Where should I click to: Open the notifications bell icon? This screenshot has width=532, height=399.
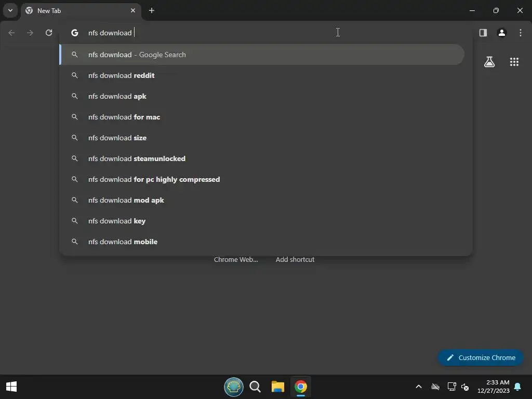click(518, 387)
